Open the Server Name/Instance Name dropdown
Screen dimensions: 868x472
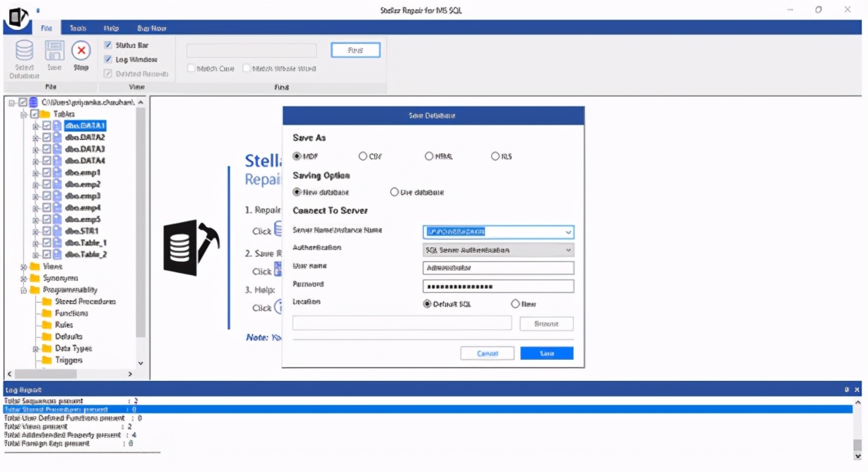568,232
